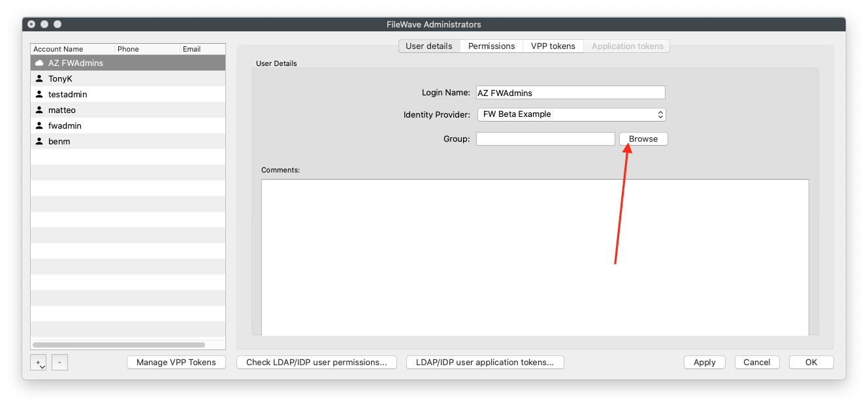868x407 pixels.
Task: Click the benm user icon
Action: pos(39,141)
